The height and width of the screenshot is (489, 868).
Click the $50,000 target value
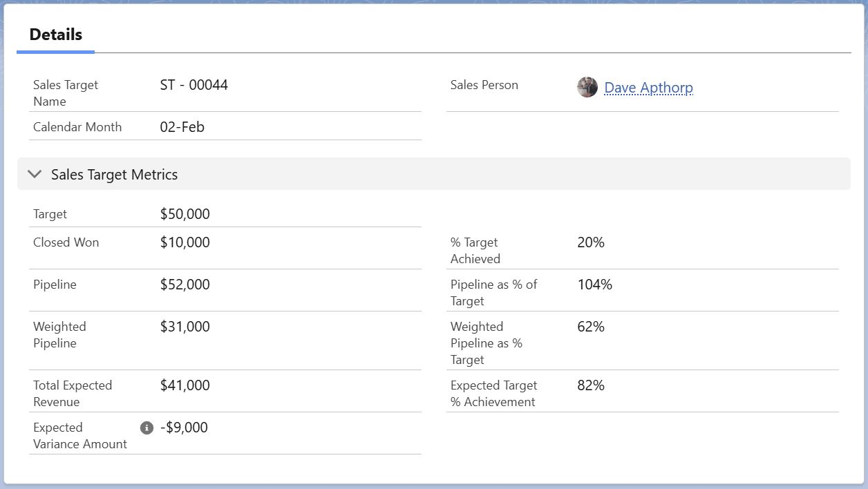(x=185, y=214)
